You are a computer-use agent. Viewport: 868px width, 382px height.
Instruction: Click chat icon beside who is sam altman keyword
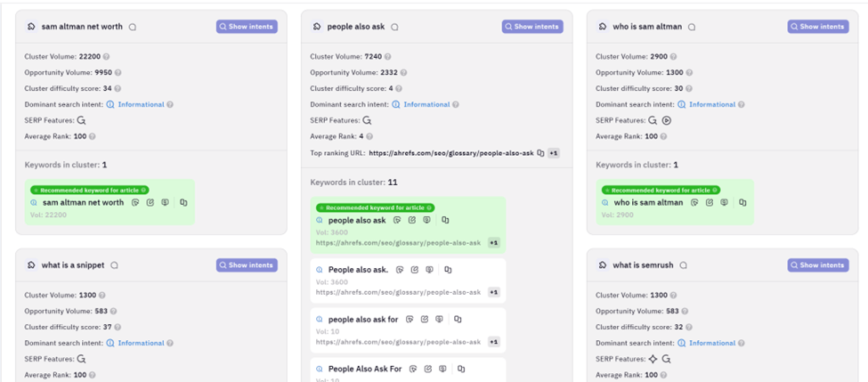[724, 203]
